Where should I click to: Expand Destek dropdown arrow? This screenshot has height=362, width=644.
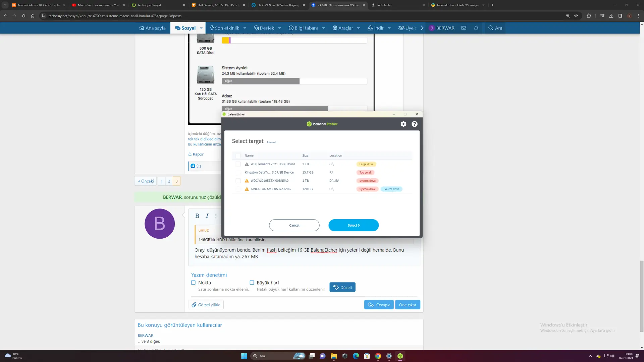click(x=280, y=28)
